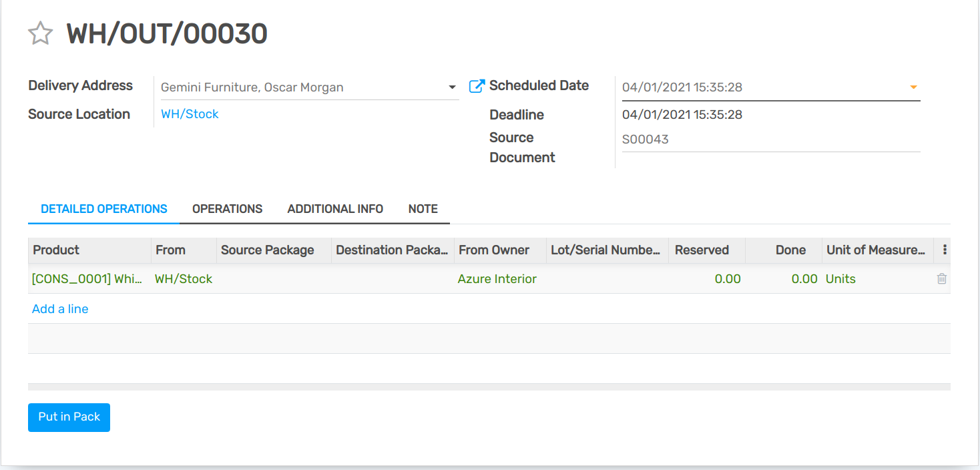980x470 pixels.
Task: Click the Scheduled Date input field
Action: pyautogui.click(x=761, y=87)
